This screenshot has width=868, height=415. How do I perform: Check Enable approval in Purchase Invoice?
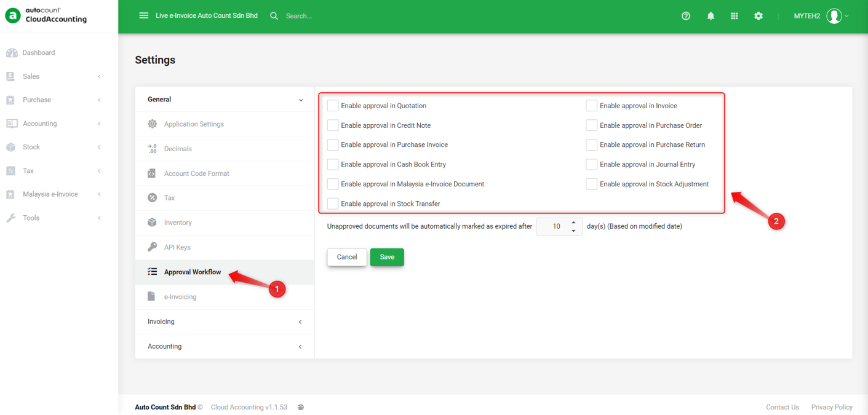(x=333, y=145)
